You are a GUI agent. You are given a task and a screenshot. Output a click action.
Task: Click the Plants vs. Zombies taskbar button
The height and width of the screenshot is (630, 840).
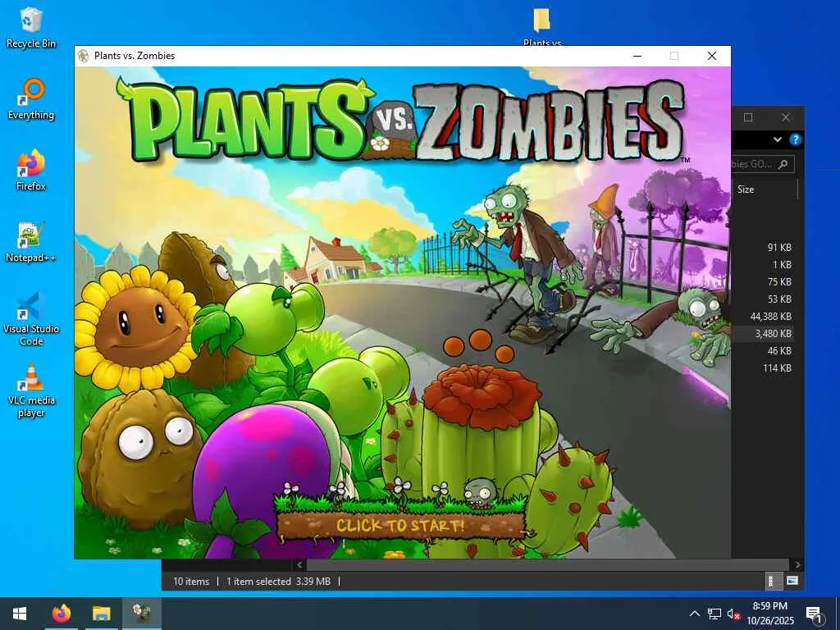tap(142, 614)
